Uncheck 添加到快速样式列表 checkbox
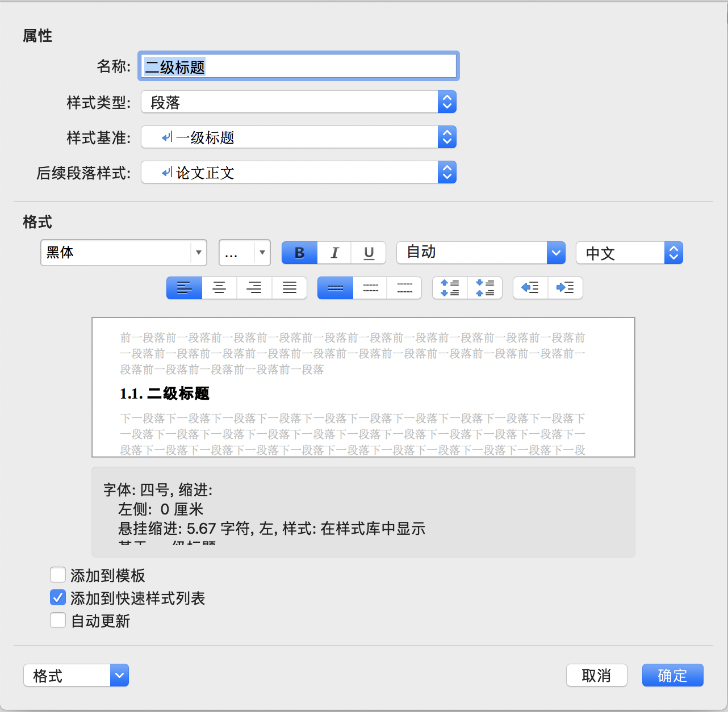728x712 pixels. [58, 598]
